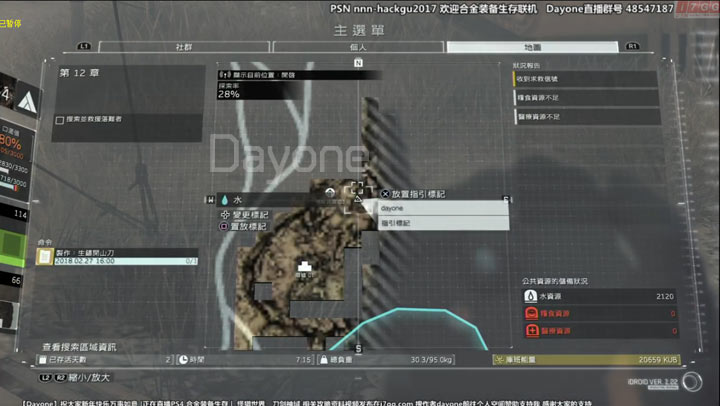Image resolution: width=720 pixels, height=406 pixels.
Task: Click the R1 shoulder button icon
Action: point(632,46)
